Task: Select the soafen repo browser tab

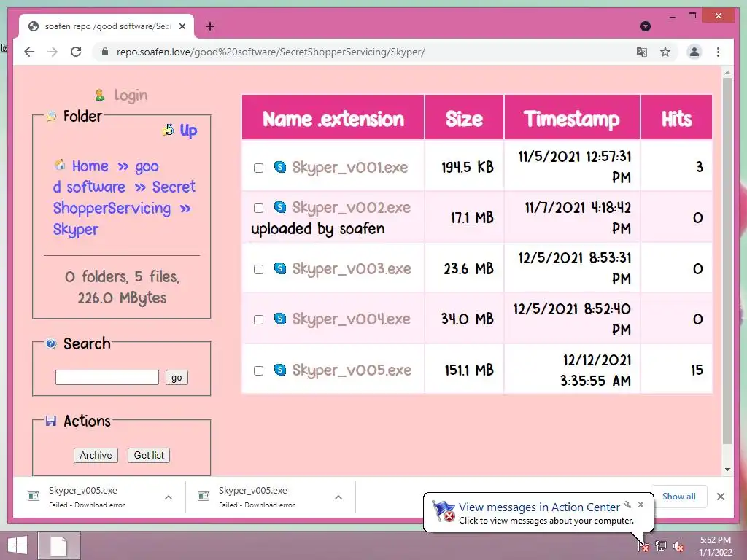Action: point(107,26)
